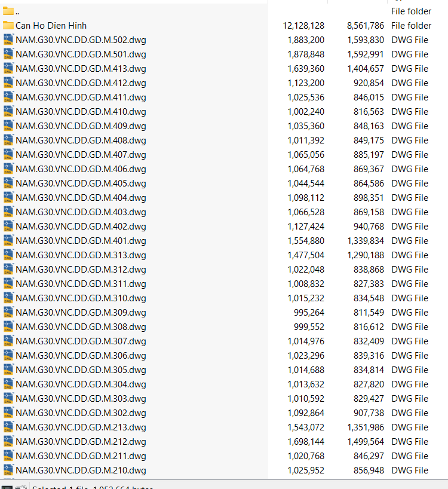Click packed size 816,563 of M.410 file
This screenshot has width=448, height=489.
[x=369, y=112]
